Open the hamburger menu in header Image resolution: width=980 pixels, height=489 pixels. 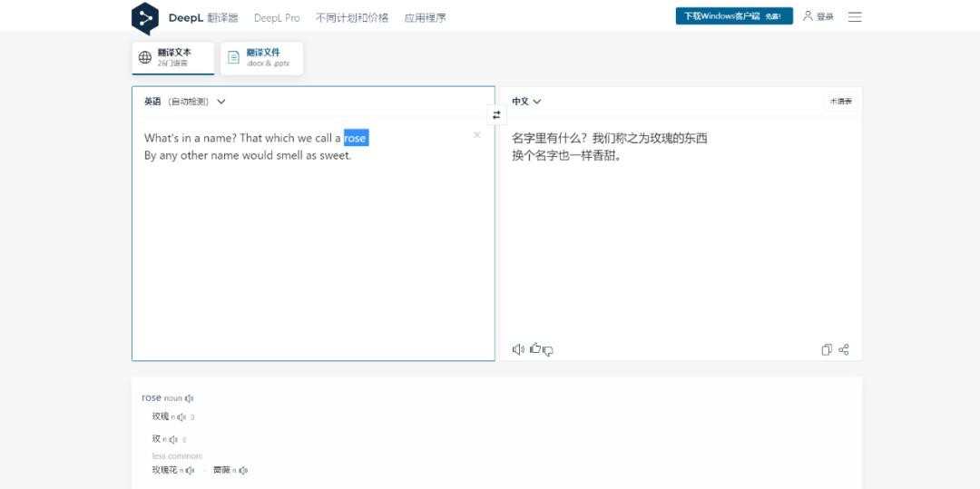point(855,17)
